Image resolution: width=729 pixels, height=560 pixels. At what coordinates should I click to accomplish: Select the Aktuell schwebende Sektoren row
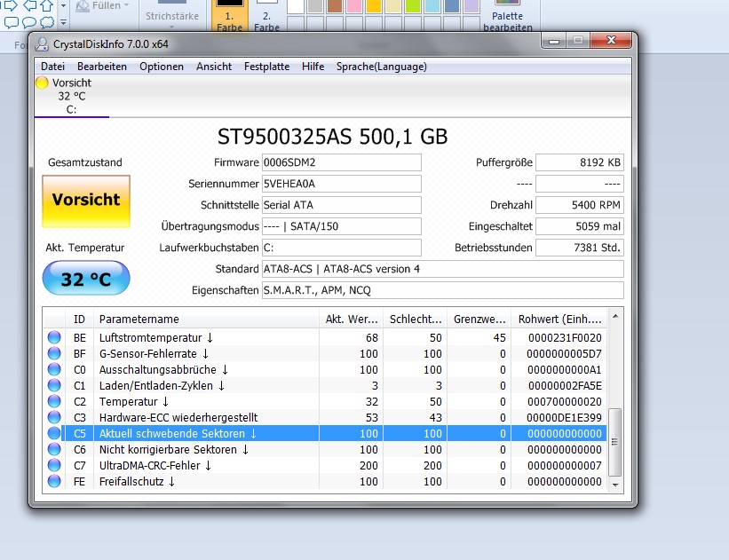click(x=324, y=433)
